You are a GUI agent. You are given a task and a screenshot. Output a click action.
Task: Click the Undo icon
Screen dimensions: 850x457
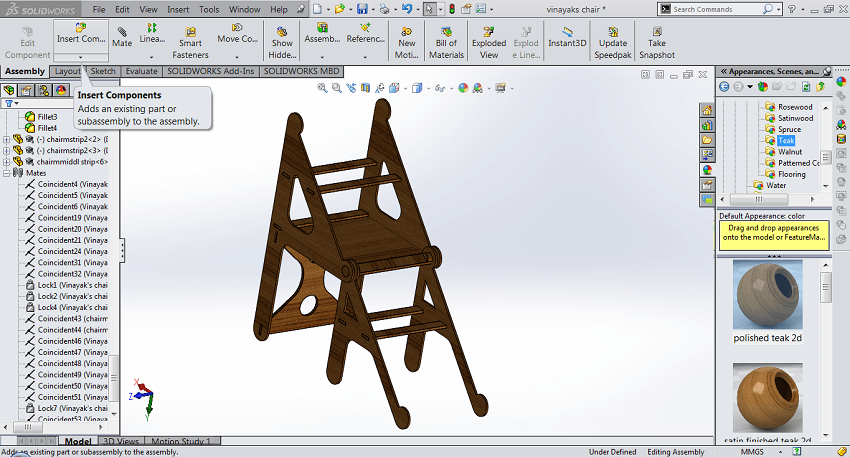[x=407, y=9]
